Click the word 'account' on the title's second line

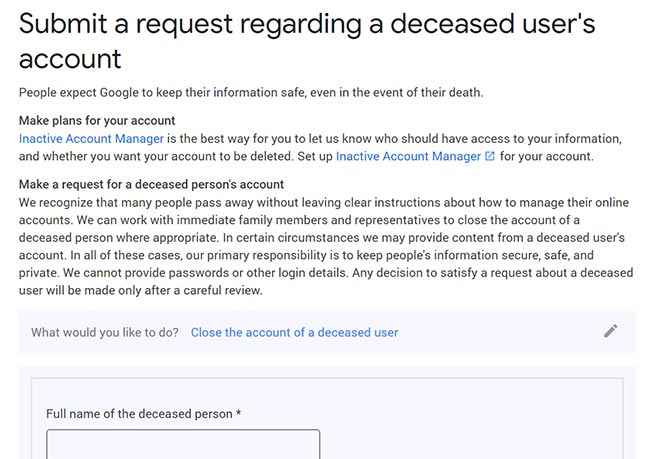point(70,59)
